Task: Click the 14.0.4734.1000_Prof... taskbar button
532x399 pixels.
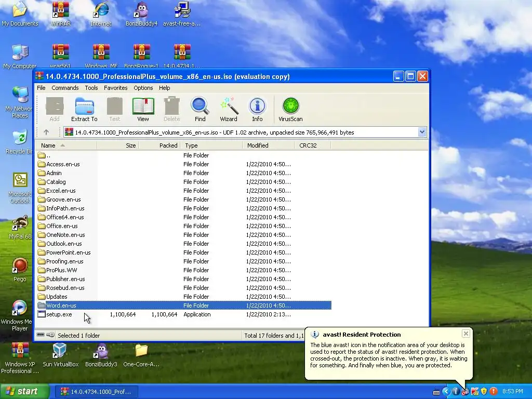Action: (96, 392)
